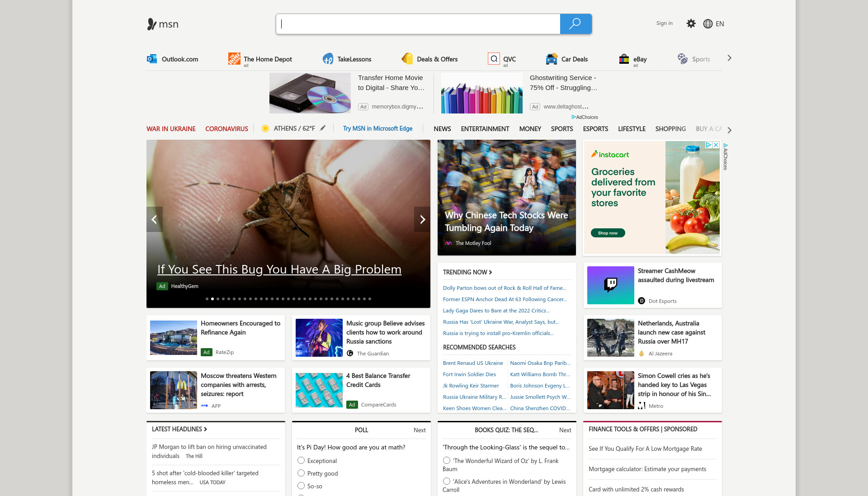
Task: Click the search magnifier button
Action: (576, 24)
